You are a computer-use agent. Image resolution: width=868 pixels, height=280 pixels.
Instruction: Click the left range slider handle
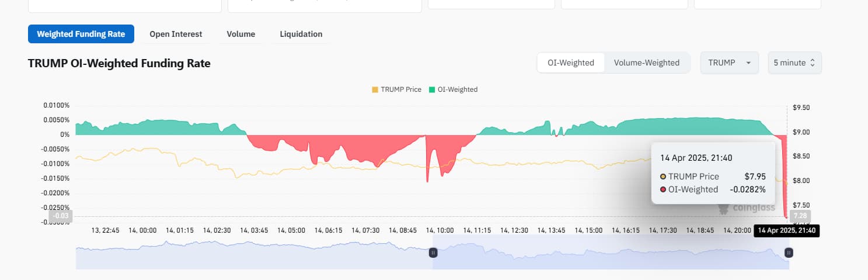click(433, 253)
